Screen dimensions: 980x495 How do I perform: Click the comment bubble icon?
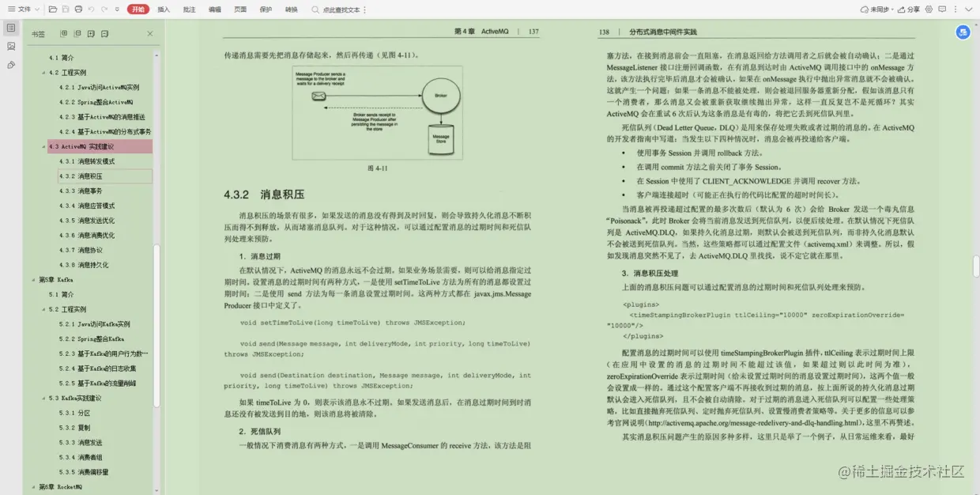943,9
